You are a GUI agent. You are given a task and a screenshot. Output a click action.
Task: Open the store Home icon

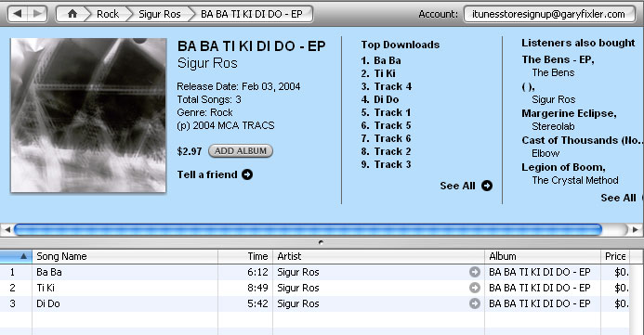tap(72, 14)
